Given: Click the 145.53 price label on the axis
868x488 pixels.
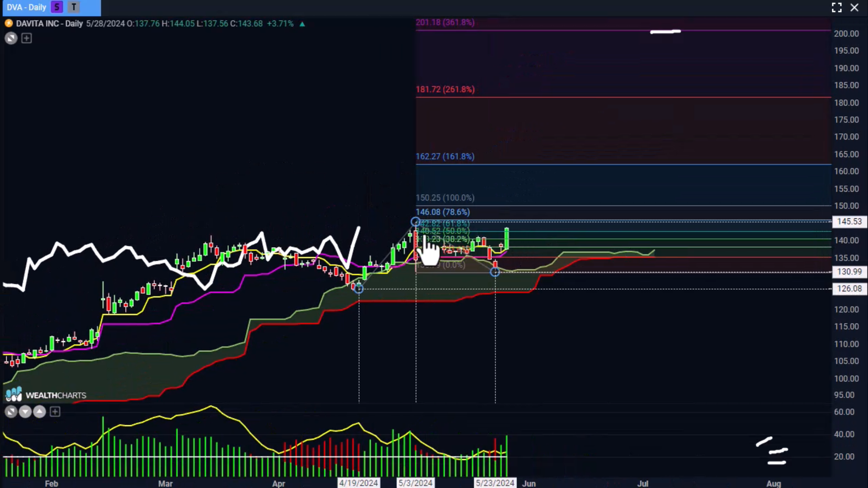Looking at the screenshot, I should coord(849,221).
